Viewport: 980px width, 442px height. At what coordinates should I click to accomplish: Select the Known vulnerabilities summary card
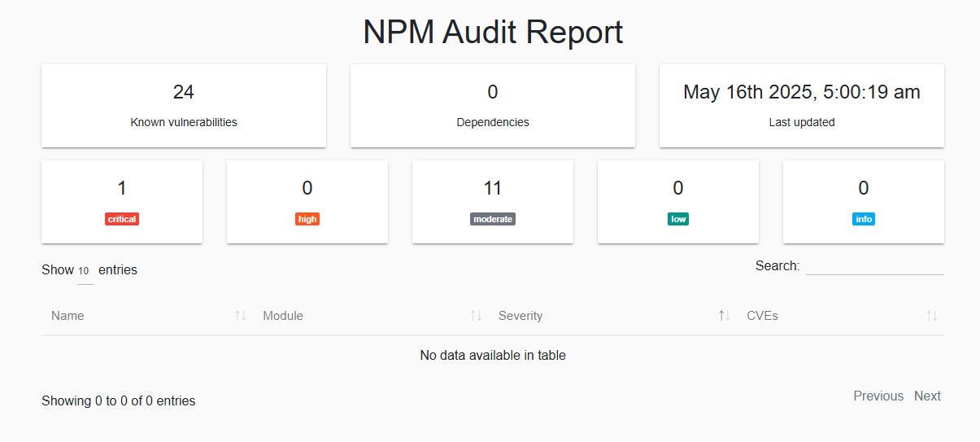click(184, 106)
